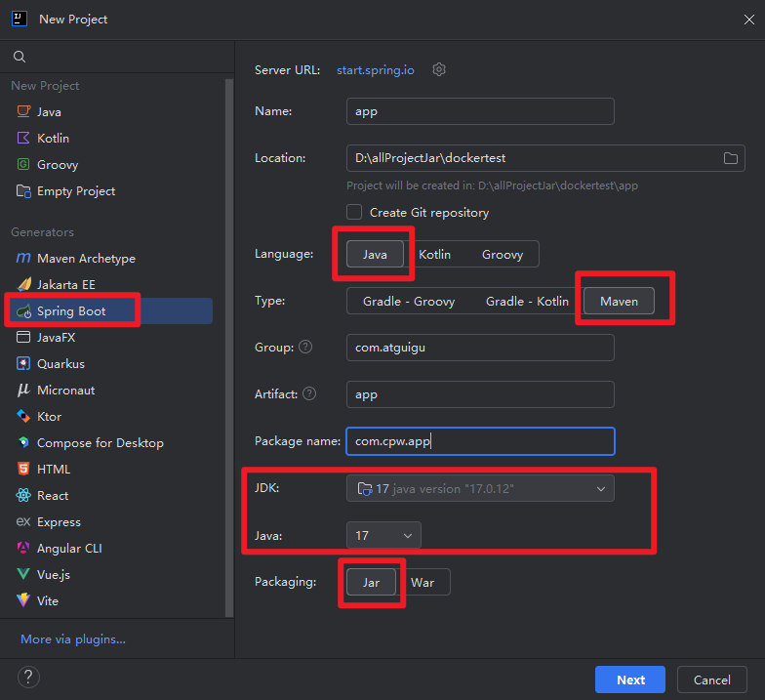Click the Ktor logo icon
The width and height of the screenshot is (765, 700).
(x=23, y=416)
